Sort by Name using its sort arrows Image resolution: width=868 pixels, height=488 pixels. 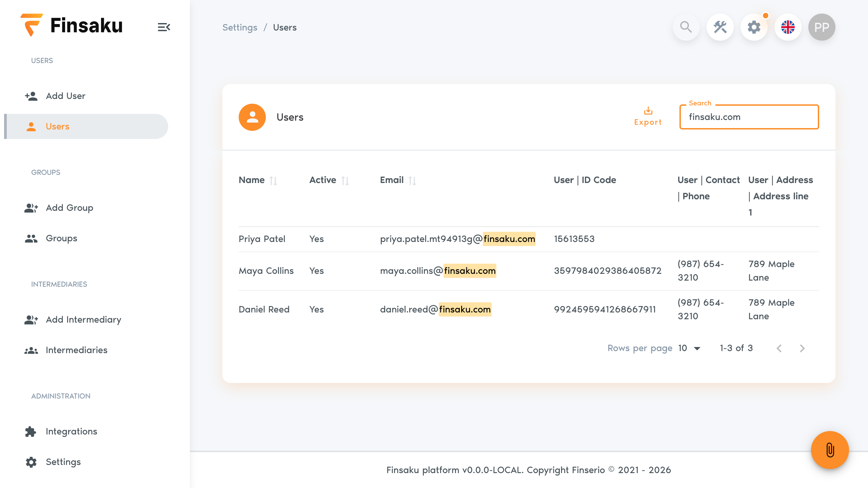click(x=273, y=181)
